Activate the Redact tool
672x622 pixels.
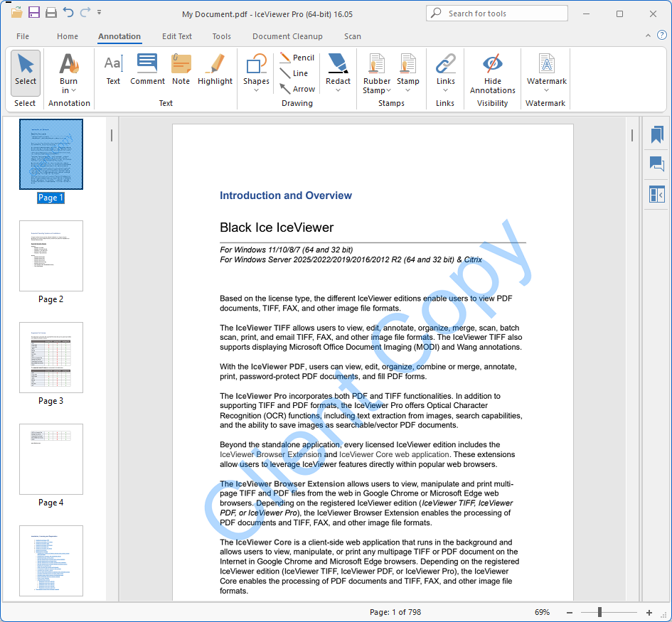click(338, 68)
